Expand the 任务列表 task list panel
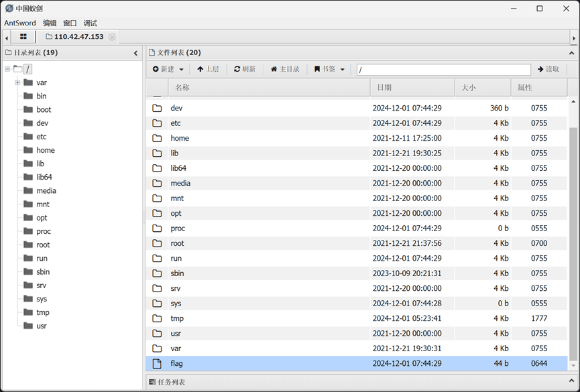This screenshot has height=392, width=580. pos(571,381)
